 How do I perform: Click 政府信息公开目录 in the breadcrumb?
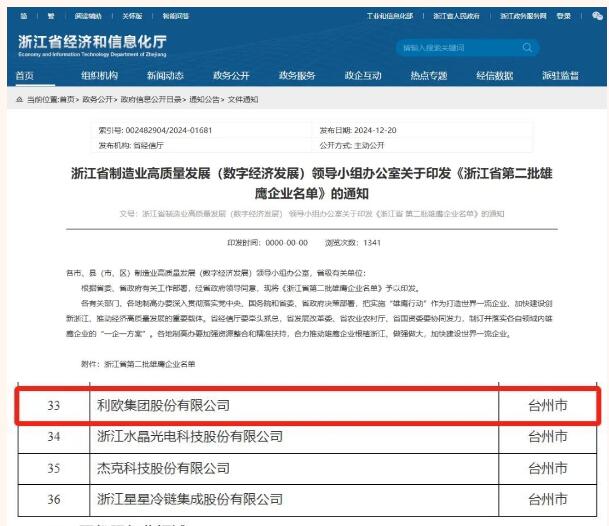[151, 100]
